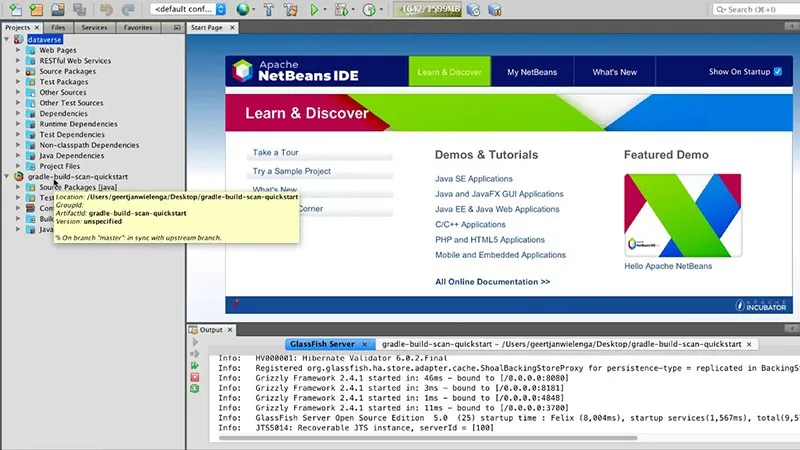Open Java SE Applications tutorials link
This screenshot has height=450, width=800.
[x=473, y=179]
